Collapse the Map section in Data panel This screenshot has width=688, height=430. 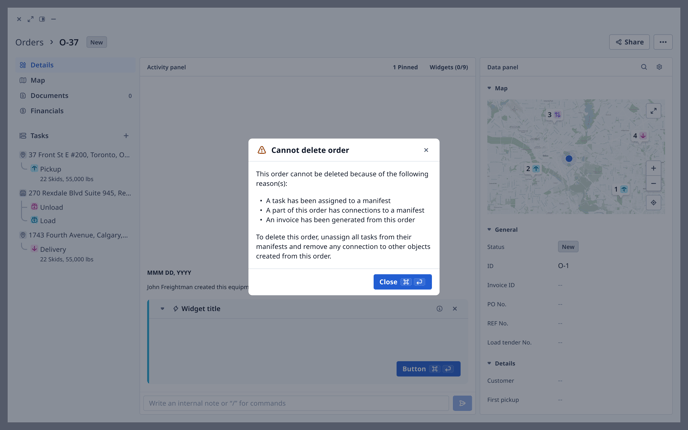[x=489, y=88]
